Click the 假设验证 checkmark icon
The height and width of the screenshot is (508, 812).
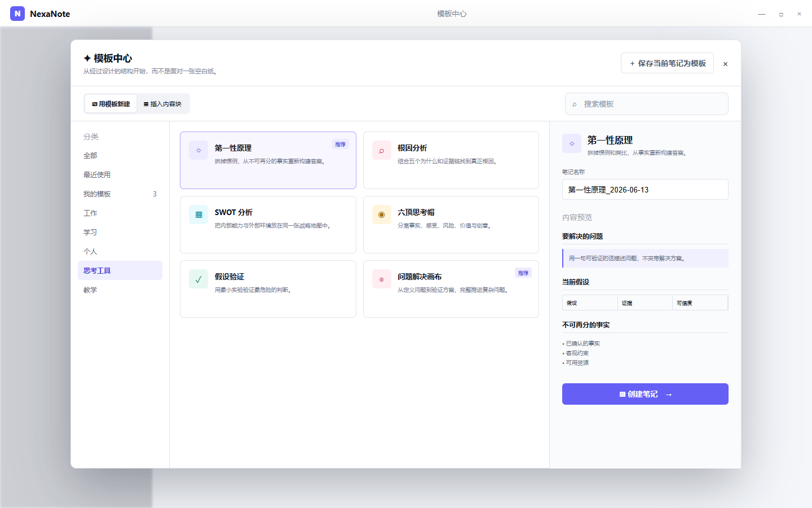[x=198, y=279]
